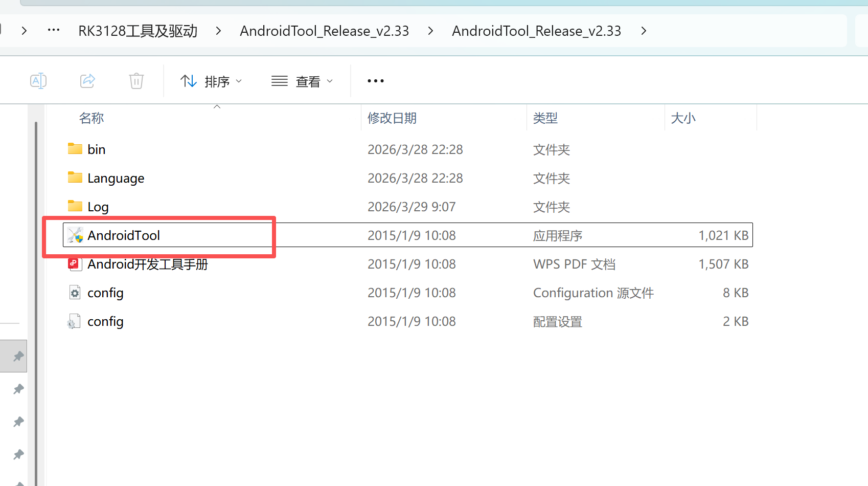Viewport: 868px width, 486px height.
Task: Sort by 名称 column header
Action: coord(92,118)
